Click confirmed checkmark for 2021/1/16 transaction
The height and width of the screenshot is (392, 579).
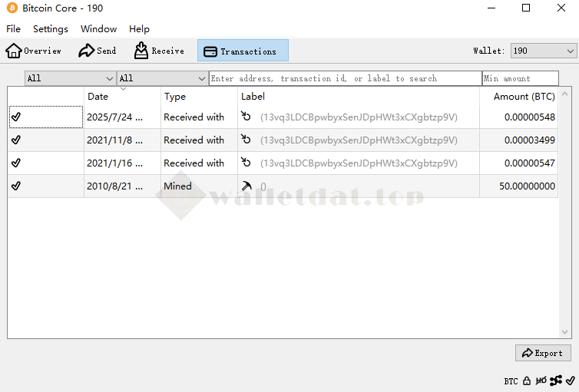16,163
